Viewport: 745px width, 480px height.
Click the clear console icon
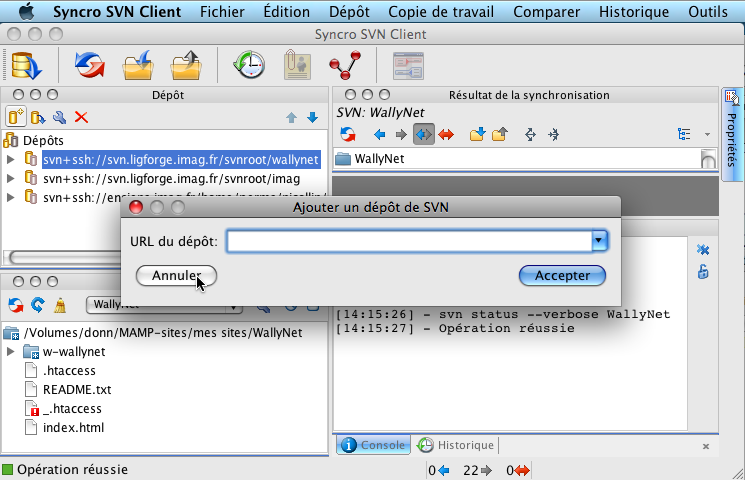[x=703, y=250]
